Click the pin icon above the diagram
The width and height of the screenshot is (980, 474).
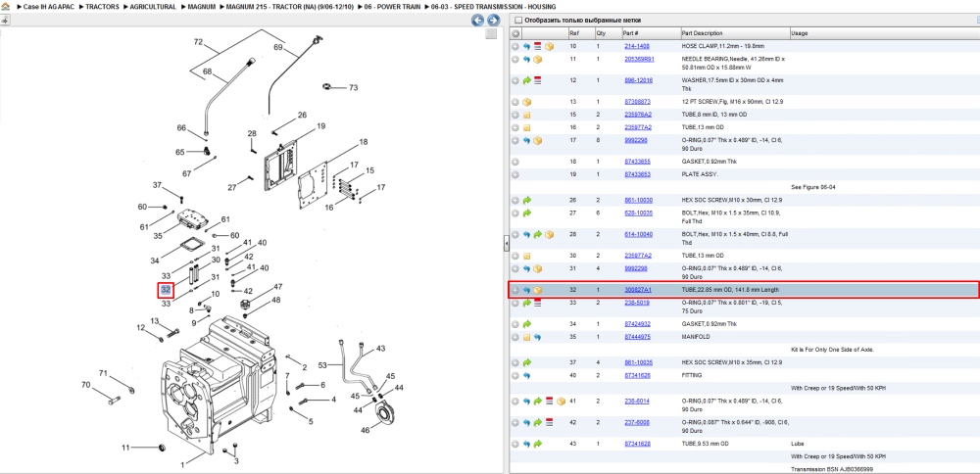[x=5, y=21]
